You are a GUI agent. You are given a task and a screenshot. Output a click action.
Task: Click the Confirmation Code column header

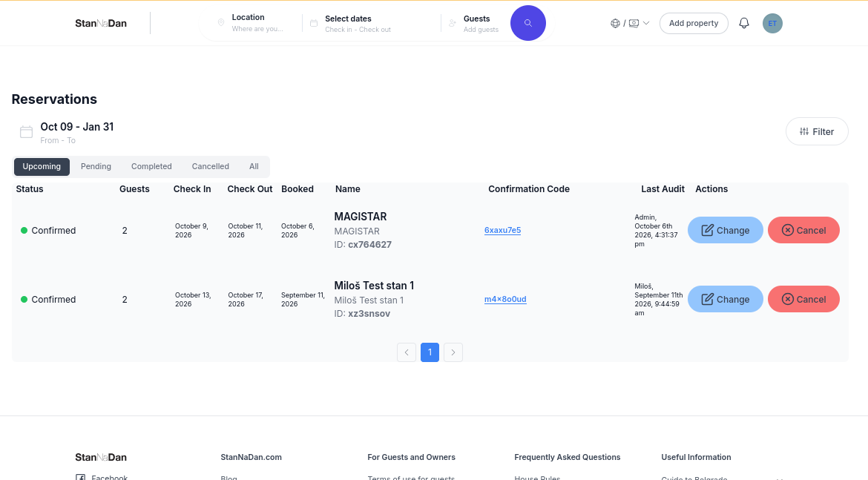529,189
